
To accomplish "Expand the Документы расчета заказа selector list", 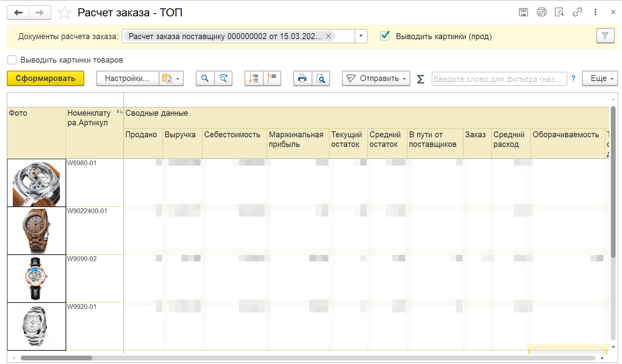I will point(361,36).
